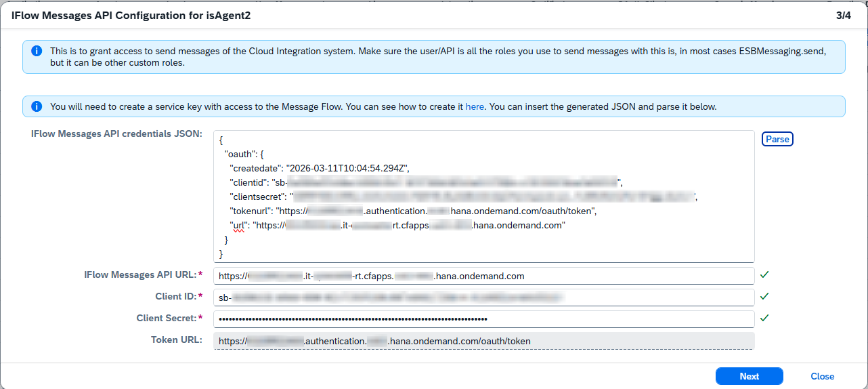Viewport: 868px width, 389px height.
Task: Click into the Client ID input field
Action: (x=483, y=298)
